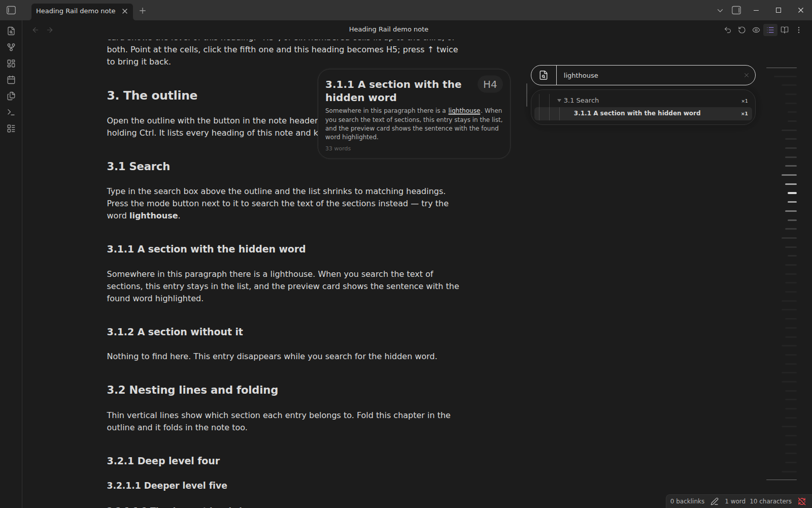
Task: Click the H4 level badge on preview card
Action: tap(490, 84)
